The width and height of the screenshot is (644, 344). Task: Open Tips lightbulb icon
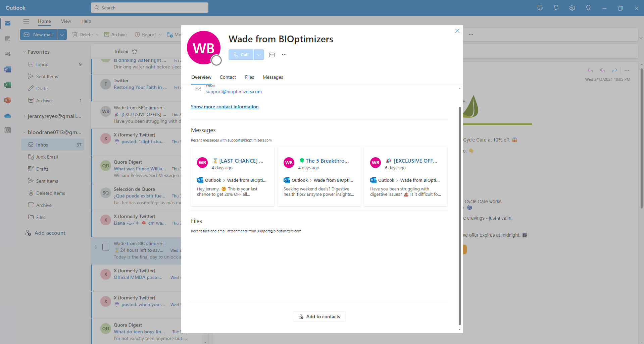point(588,8)
